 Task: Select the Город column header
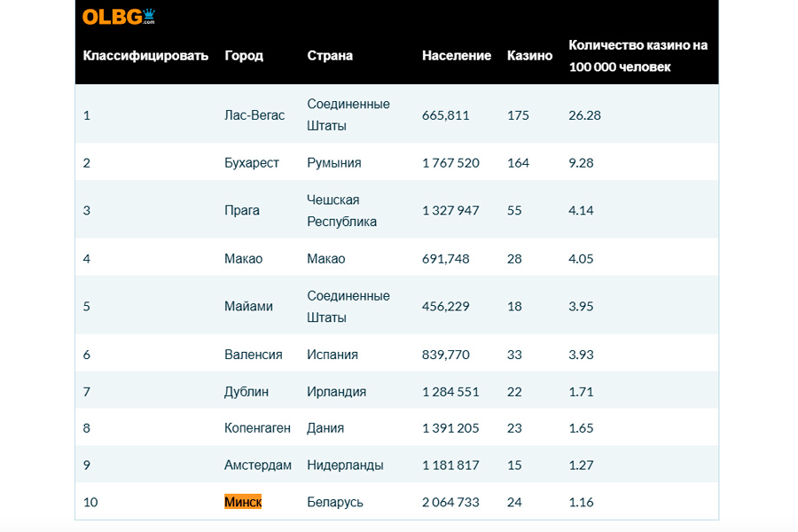tap(244, 55)
